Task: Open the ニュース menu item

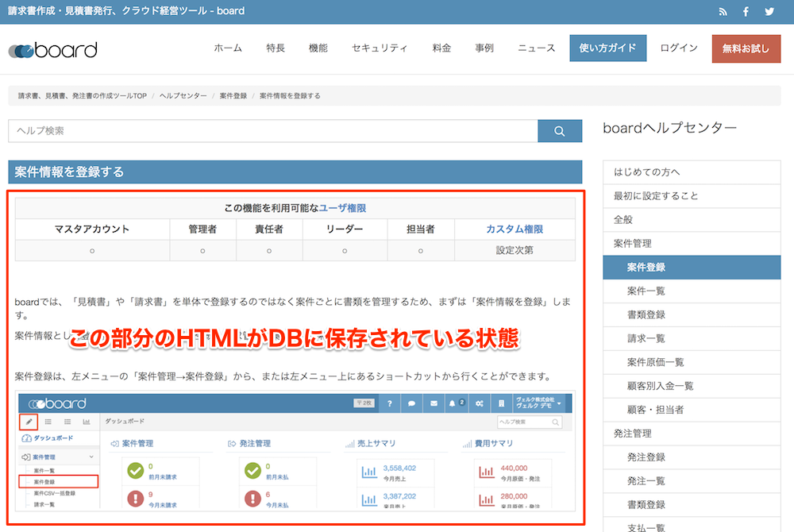Action: [536, 48]
